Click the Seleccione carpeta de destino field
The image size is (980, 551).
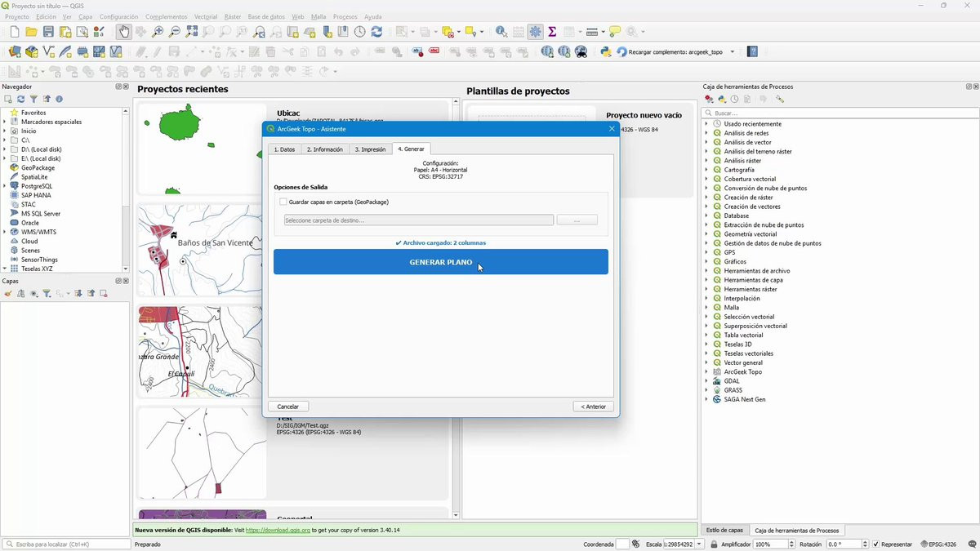419,220
